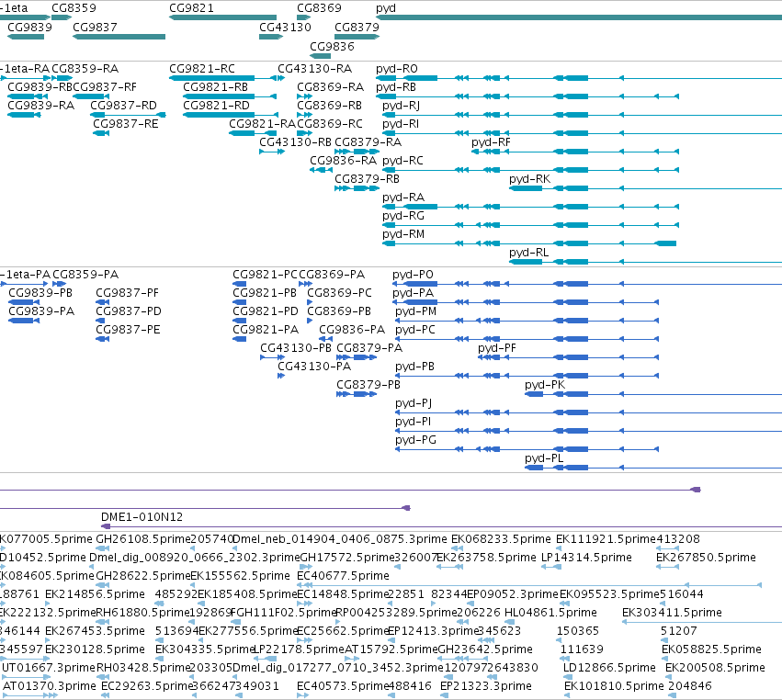The width and height of the screenshot is (782, 700).
Task: Select transcript pyd-RB
Action: pos(396,86)
